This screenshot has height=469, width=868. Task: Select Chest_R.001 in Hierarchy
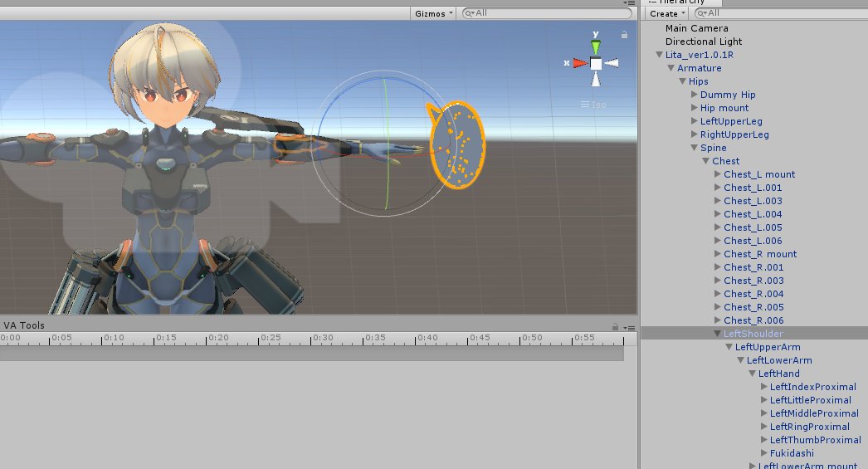point(753,267)
